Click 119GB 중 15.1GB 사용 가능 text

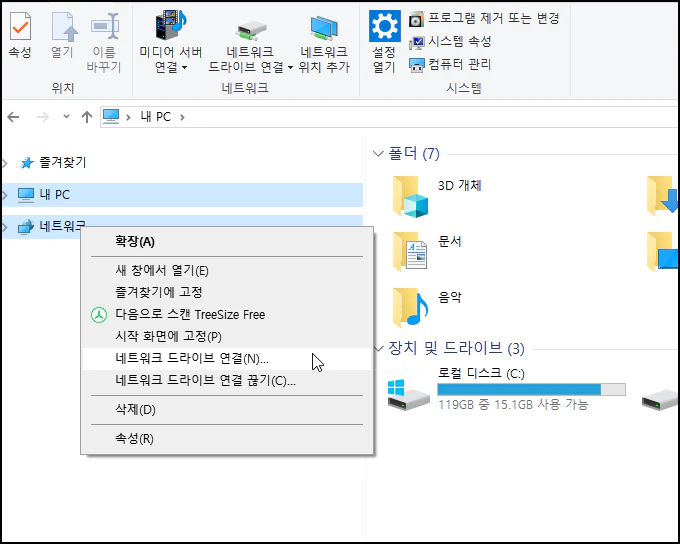(513, 405)
